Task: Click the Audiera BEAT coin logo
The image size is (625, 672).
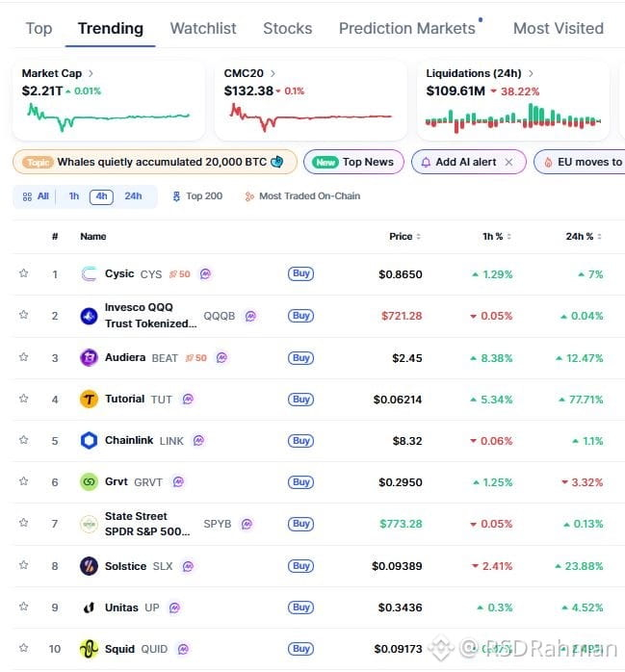Action: 89,357
